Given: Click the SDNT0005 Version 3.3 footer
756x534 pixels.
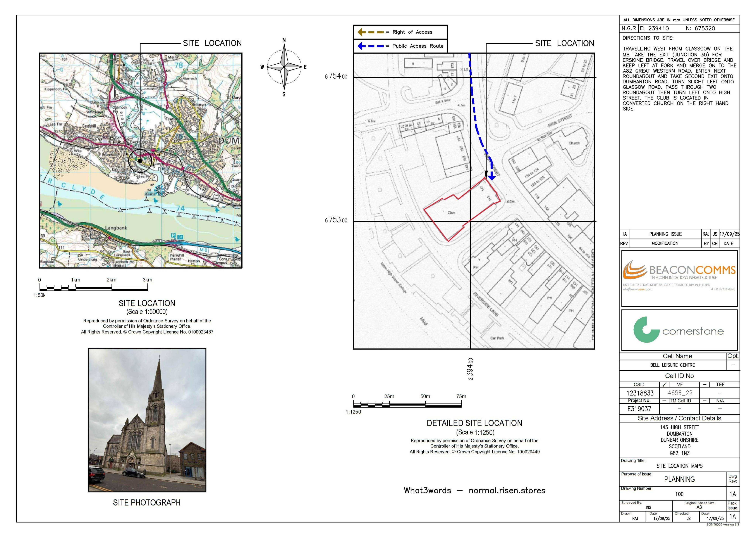Looking at the screenshot, I should (x=723, y=524).
